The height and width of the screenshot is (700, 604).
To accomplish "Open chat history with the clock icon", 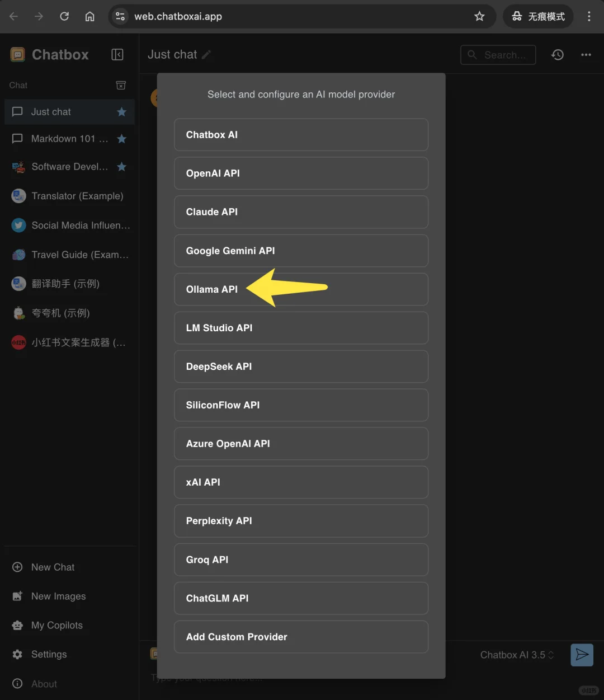I will tap(557, 54).
